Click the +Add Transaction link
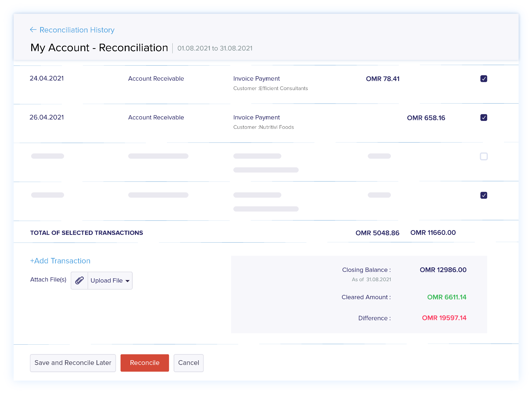 pyautogui.click(x=60, y=261)
